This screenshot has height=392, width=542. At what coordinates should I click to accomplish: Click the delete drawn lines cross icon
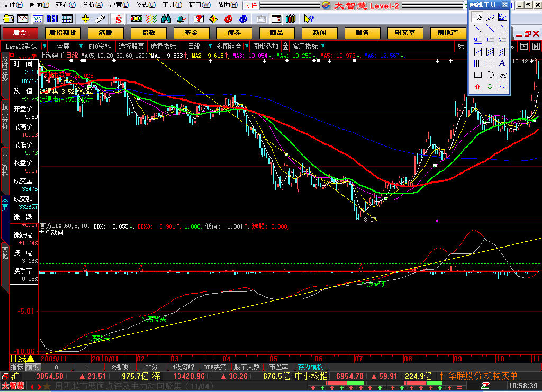tap(502, 87)
